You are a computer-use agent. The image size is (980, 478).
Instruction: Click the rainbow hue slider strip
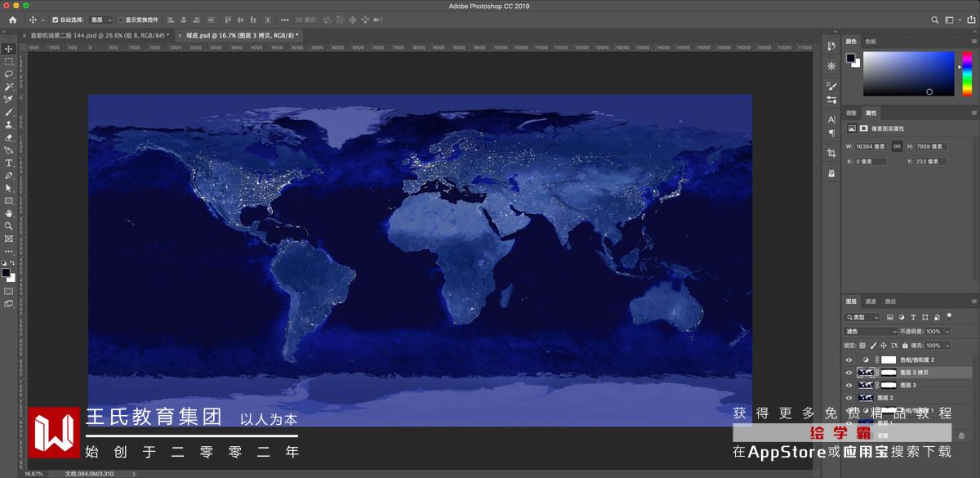pyautogui.click(x=966, y=74)
